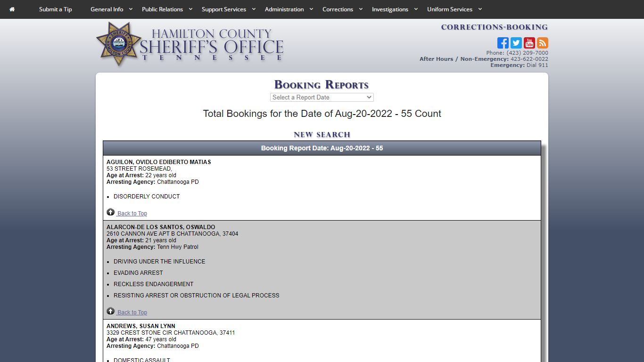644x362 pixels.
Task: Open the YouTube channel icon
Action: tap(529, 43)
